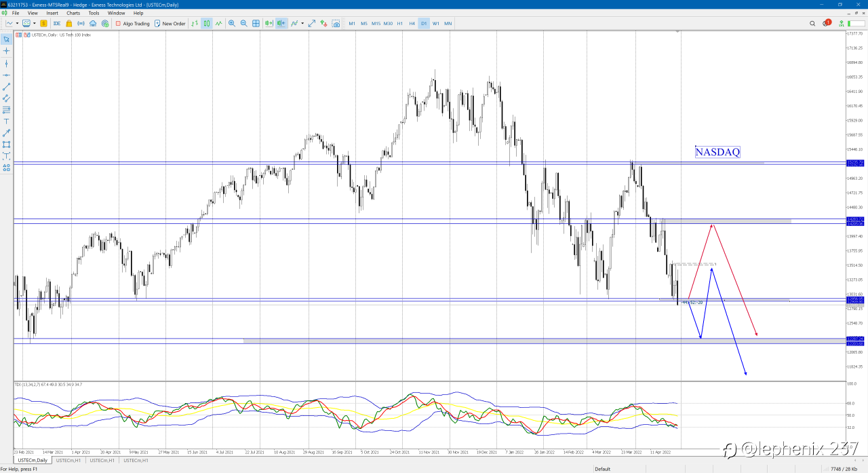Take a chart screenshot with camera icon
The width and height of the screenshot is (868, 473).
336,23
